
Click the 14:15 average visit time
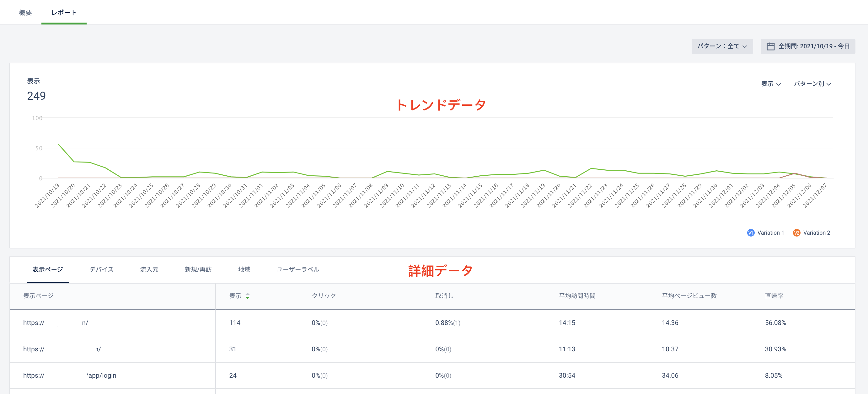coord(567,322)
